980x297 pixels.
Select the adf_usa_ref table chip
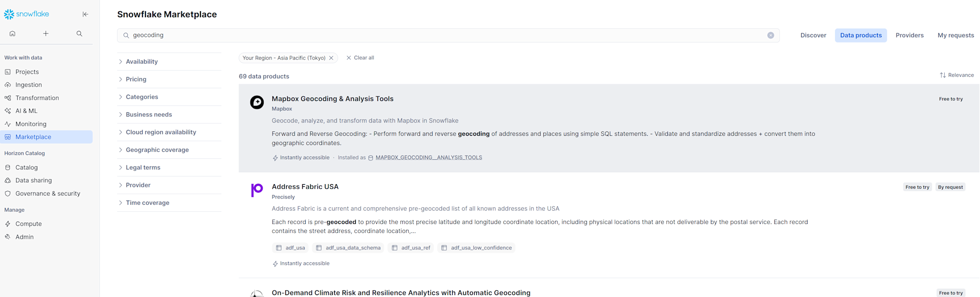coord(411,248)
